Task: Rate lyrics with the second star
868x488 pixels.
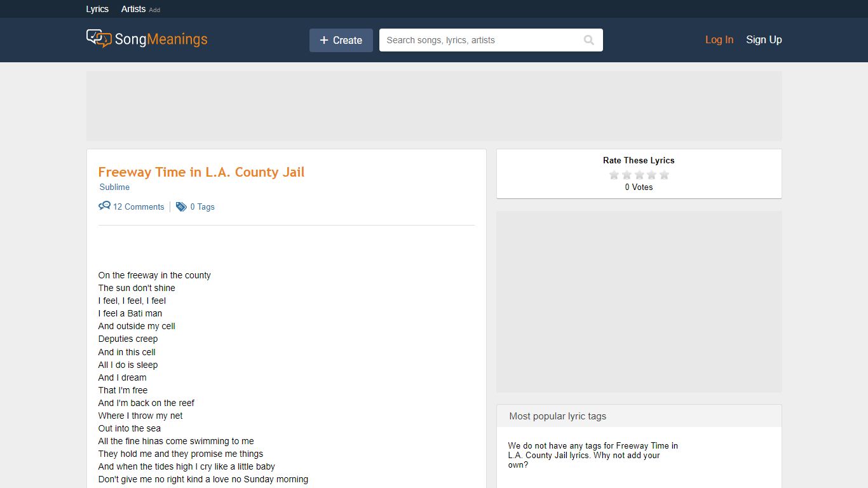Action: point(627,175)
